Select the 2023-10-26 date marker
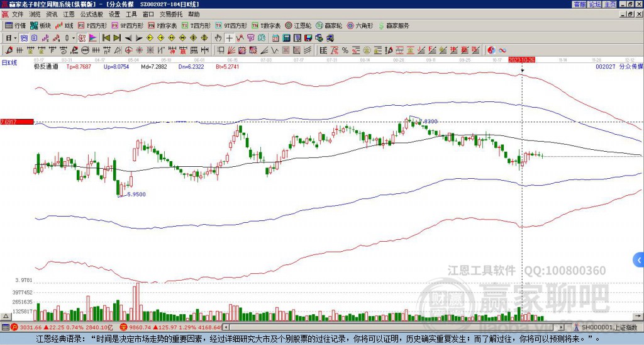 coord(521,60)
